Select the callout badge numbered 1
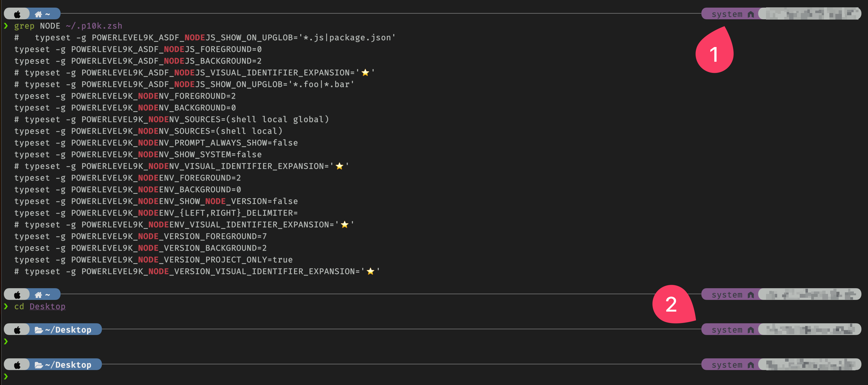The height and width of the screenshot is (385, 868). point(714,54)
